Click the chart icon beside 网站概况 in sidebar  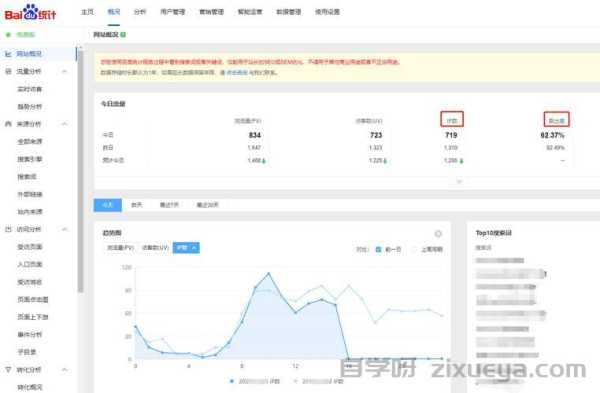[8, 54]
